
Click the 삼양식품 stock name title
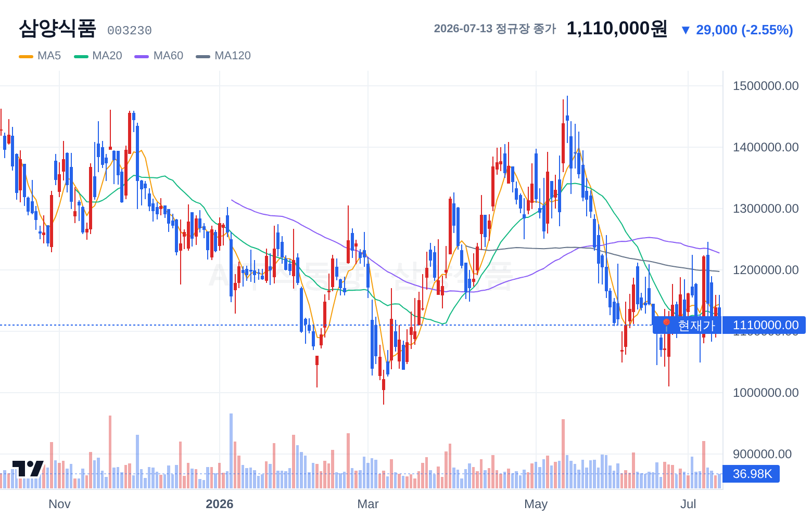57,28
